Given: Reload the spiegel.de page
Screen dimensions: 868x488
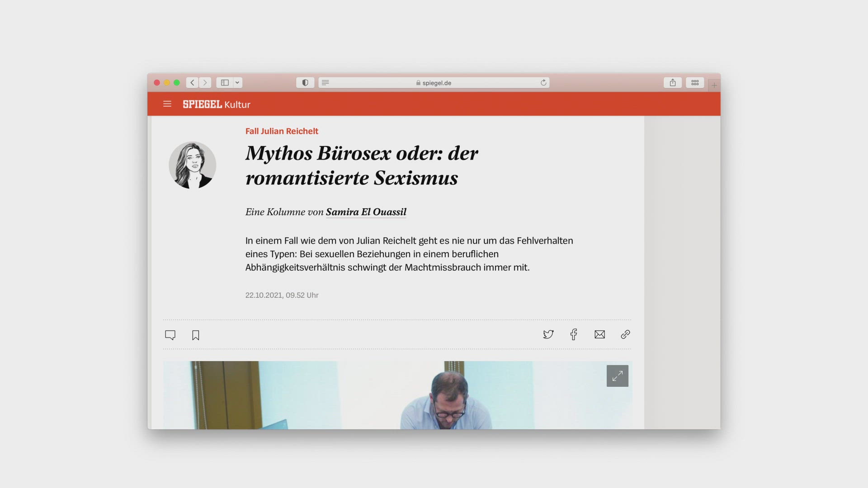Looking at the screenshot, I should pos(543,83).
